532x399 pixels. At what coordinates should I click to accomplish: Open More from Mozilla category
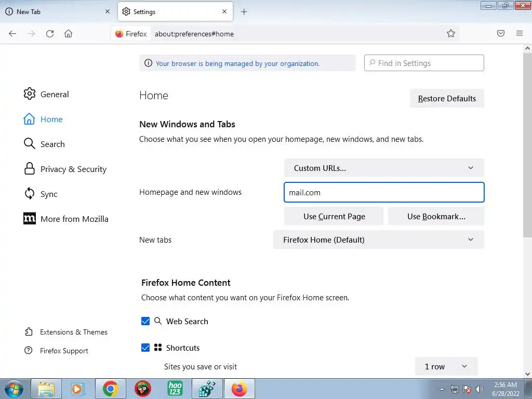click(66, 219)
